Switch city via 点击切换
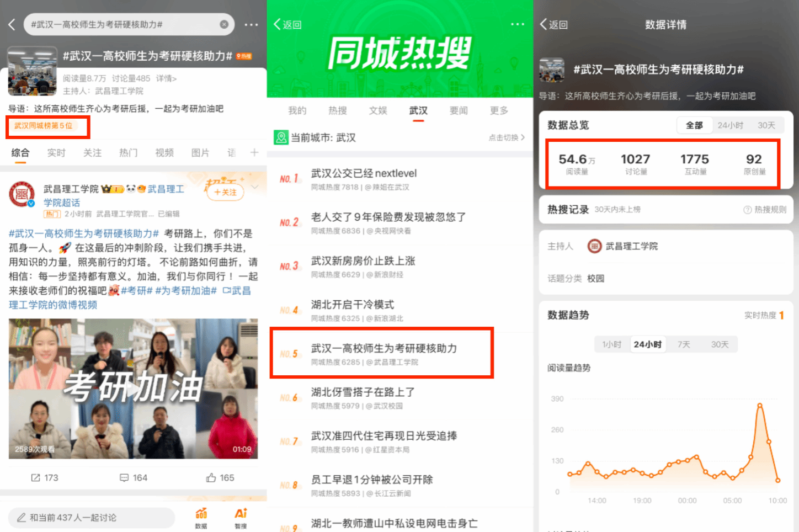The width and height of the screenshot is (799, 532). pos(507,137)
